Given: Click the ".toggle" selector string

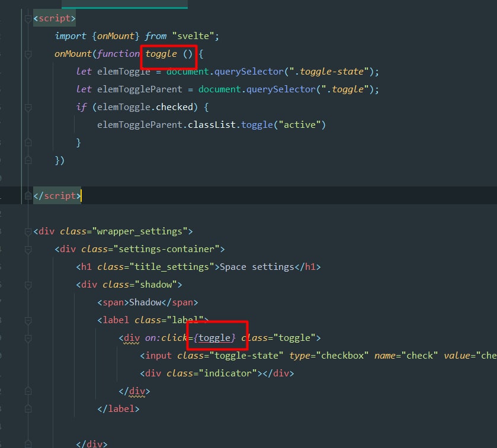Looking at the screenshot, I should 345,89.
